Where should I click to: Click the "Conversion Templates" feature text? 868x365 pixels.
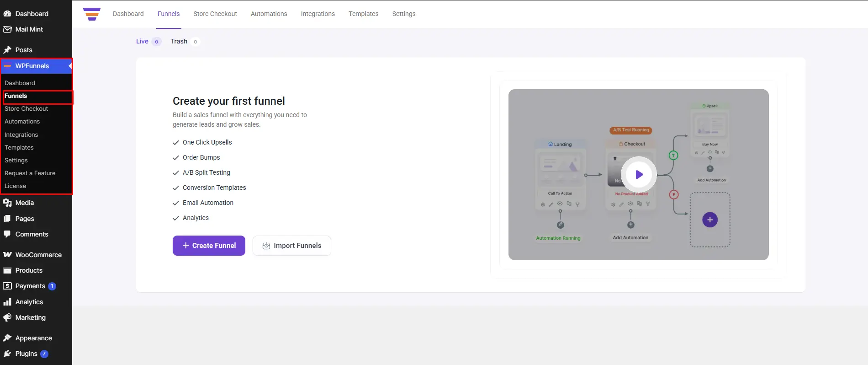pyautogui.click(x=214, y=188)
